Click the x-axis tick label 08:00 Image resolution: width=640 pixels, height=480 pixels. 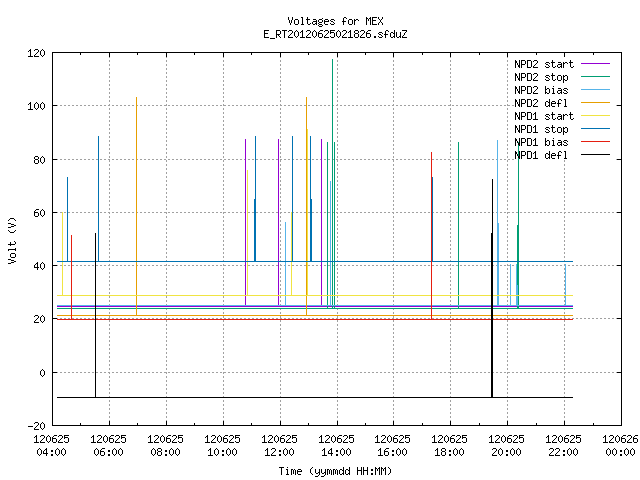tap(165, 452)
